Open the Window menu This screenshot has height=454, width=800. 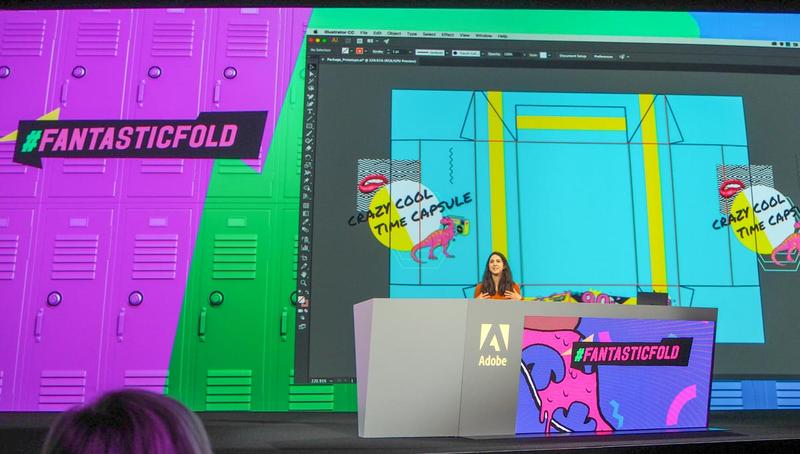pos(484,35)
